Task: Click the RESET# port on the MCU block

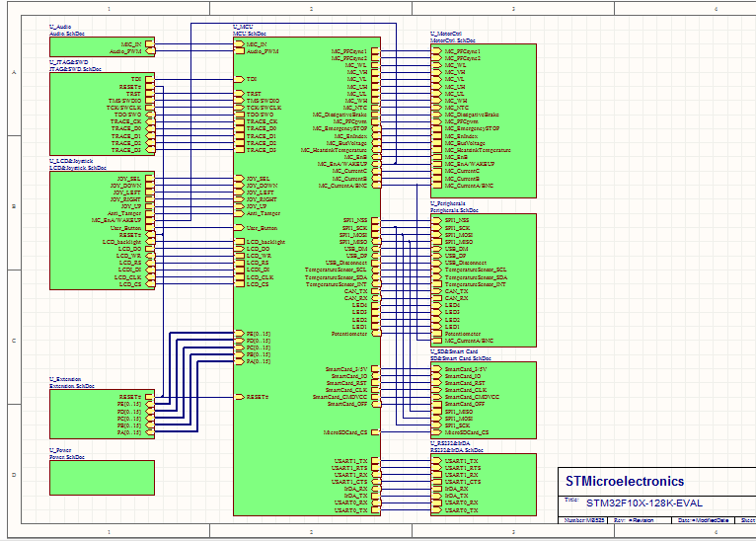Action: [x=257, y=397]
